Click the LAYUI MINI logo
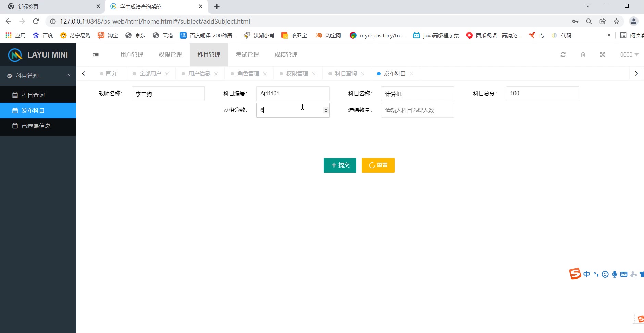 [38, 55]
